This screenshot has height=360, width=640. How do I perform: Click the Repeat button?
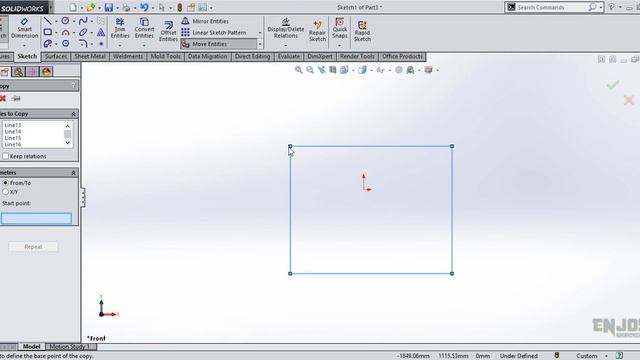click(x=33, y=247)
